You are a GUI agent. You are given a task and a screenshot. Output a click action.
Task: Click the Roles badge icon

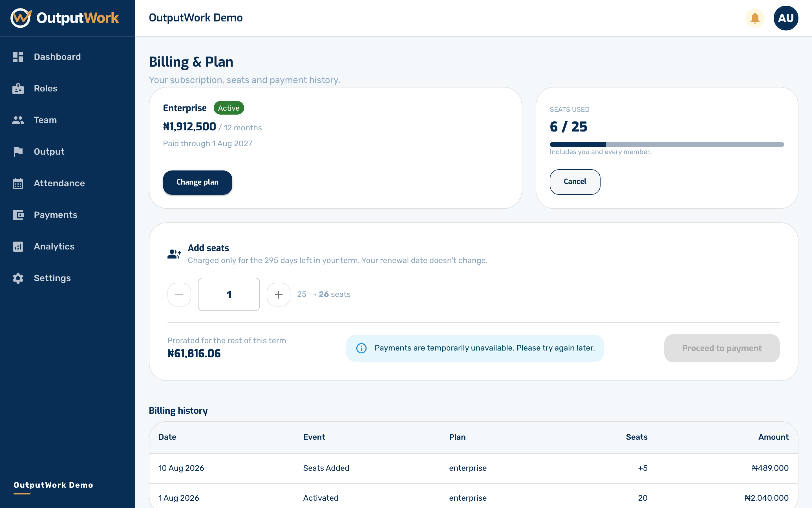click(18, 88)
